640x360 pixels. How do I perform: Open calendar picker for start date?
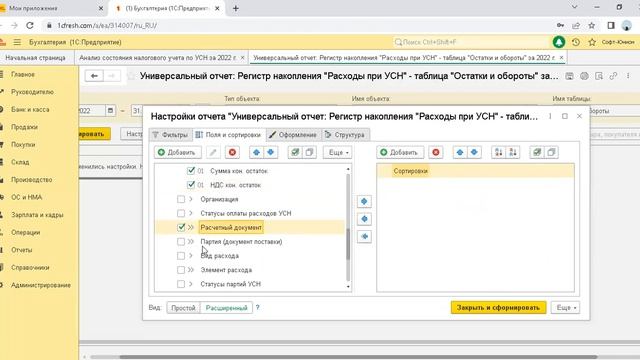point(110,111)
